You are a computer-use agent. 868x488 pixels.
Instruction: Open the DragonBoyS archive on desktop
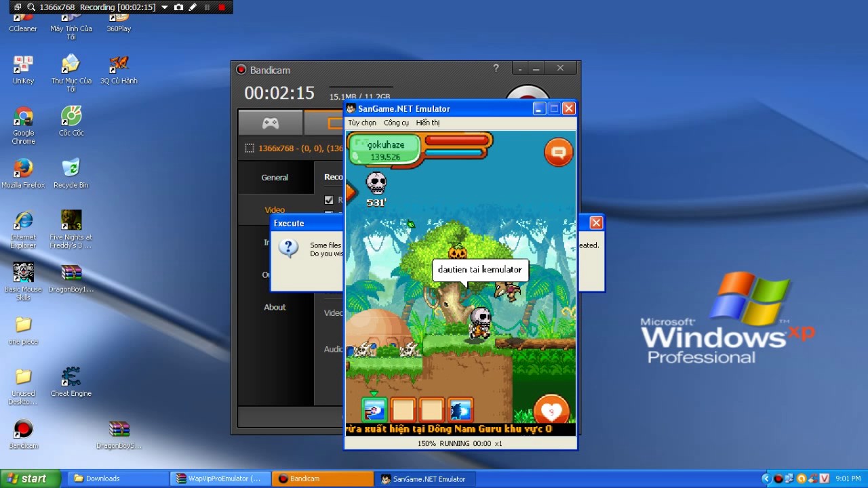(119, 434)
